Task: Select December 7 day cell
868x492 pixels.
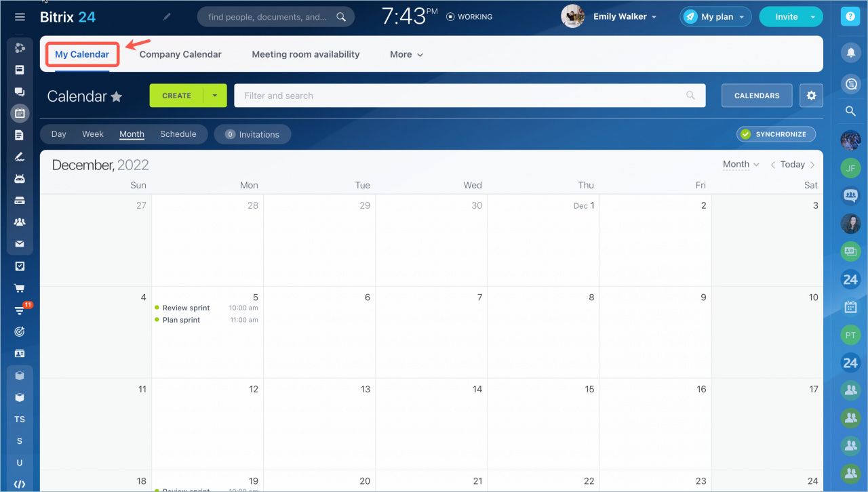Action: tap(431, 332)
